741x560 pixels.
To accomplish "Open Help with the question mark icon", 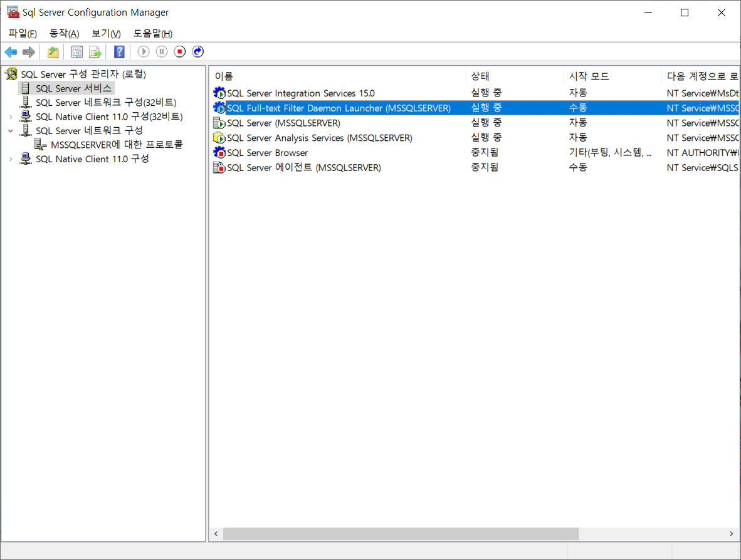I will click(x=120, y=52).
